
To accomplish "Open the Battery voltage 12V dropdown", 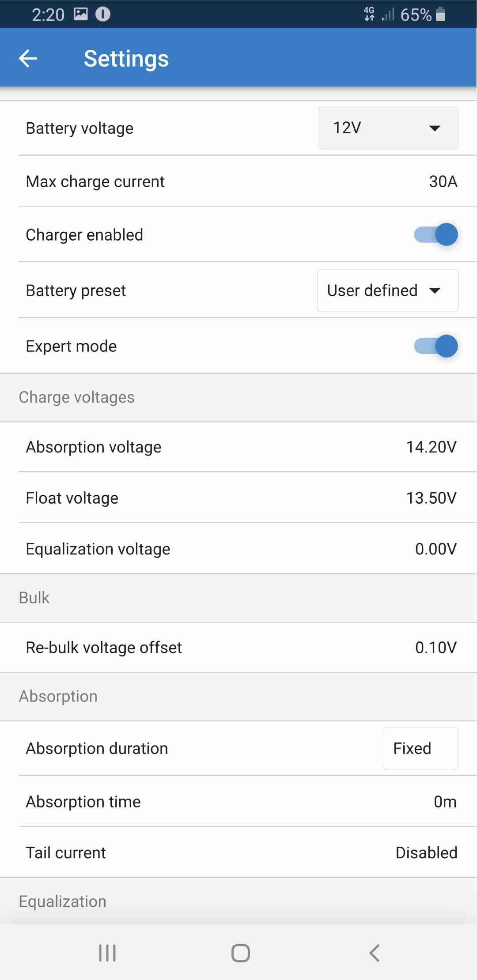I will pos(388,128).
